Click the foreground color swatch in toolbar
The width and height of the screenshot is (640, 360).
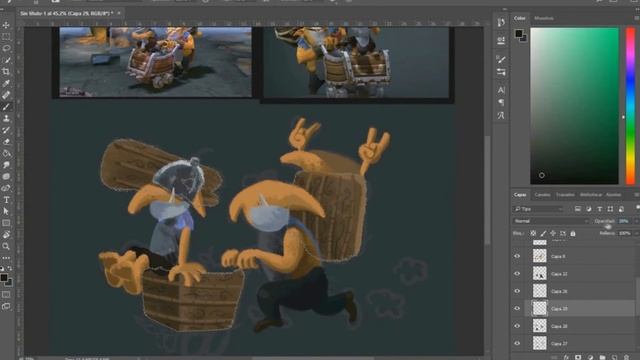pyautogui.click(x=4, y=278)
